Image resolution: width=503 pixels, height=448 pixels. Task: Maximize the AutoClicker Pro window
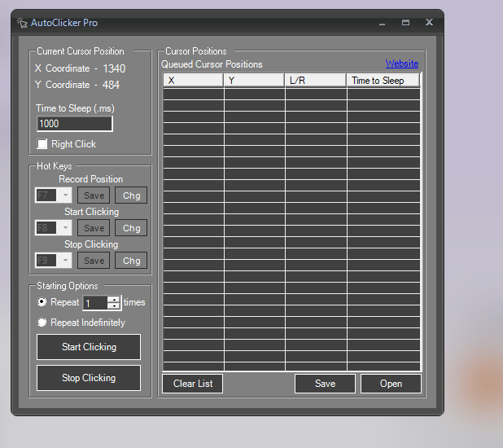click(x=405, y=23)
